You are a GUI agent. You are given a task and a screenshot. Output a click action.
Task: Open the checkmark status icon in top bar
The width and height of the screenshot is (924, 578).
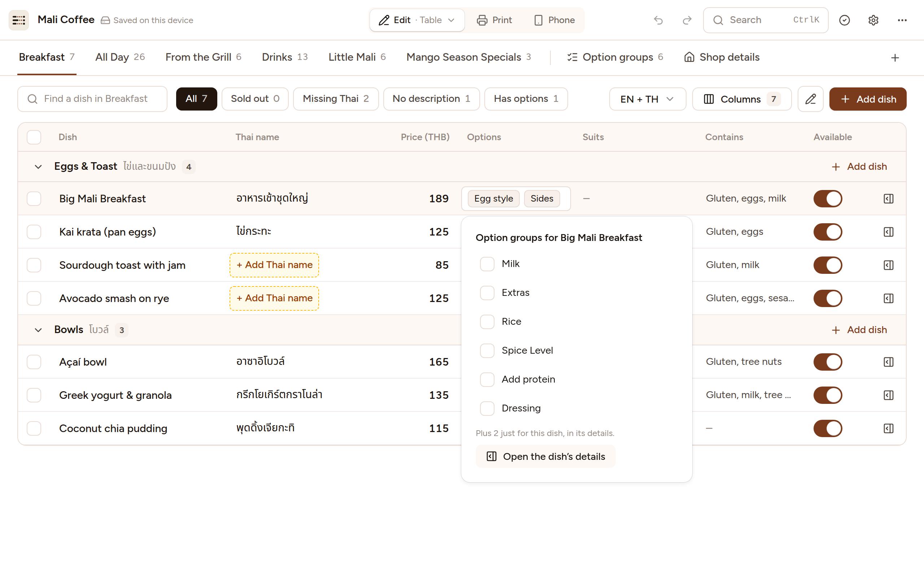click(x=844, y=20)
